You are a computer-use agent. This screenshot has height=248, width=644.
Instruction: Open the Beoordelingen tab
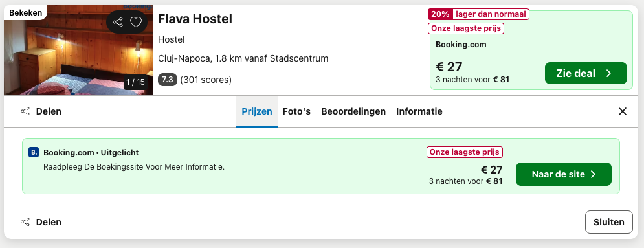click(353, 111)
